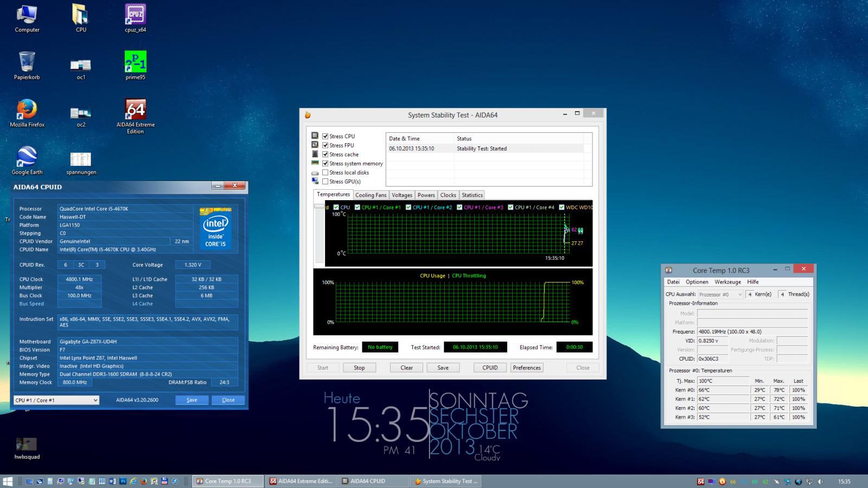Viewport: 868px width, 488px height.
Task: Launch Firefox from the taskbar quick launch
Action: click(144, 481)
